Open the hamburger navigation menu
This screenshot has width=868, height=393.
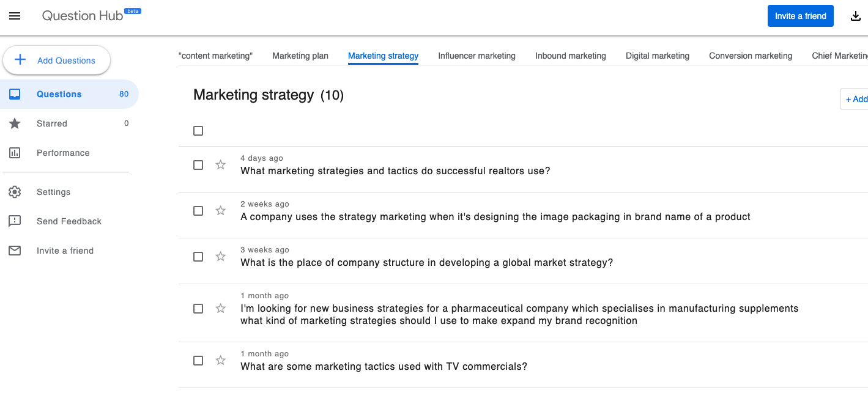coord(15,16)
